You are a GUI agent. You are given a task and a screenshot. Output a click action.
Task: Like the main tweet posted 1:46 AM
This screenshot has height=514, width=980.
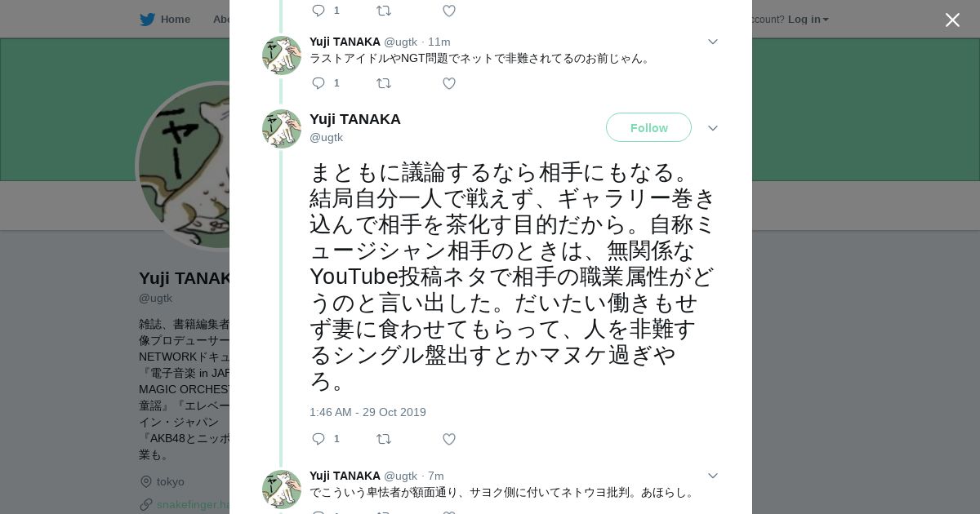[x=448, y=439]
